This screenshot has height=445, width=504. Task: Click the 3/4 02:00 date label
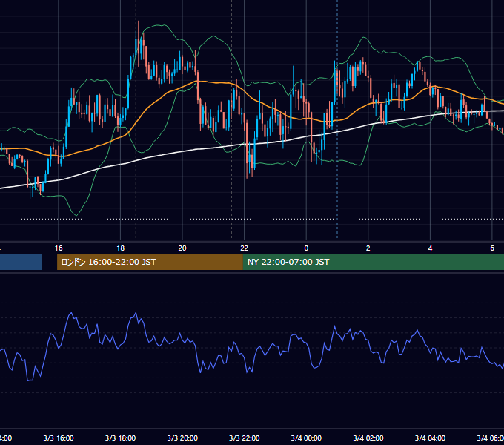pos(368,438)
